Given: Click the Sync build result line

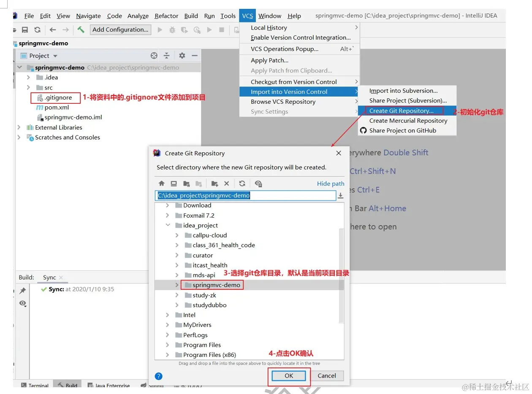Looking at the screenshot, I should pyautogui.click(x=77, y=289).
